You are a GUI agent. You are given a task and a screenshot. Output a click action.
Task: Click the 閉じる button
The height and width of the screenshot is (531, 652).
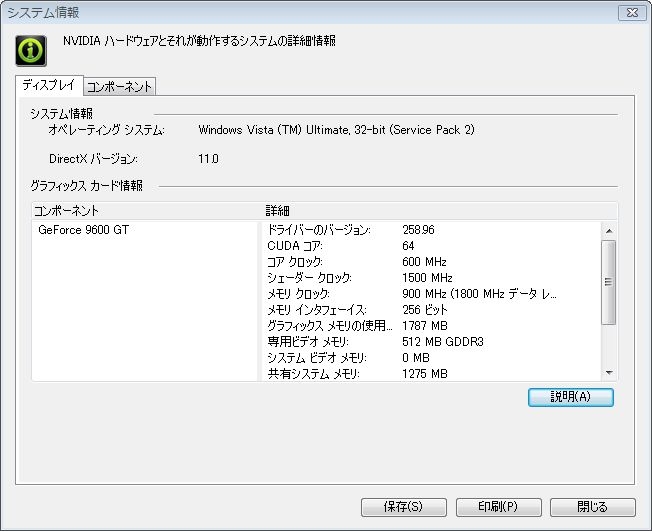(593, 507)
